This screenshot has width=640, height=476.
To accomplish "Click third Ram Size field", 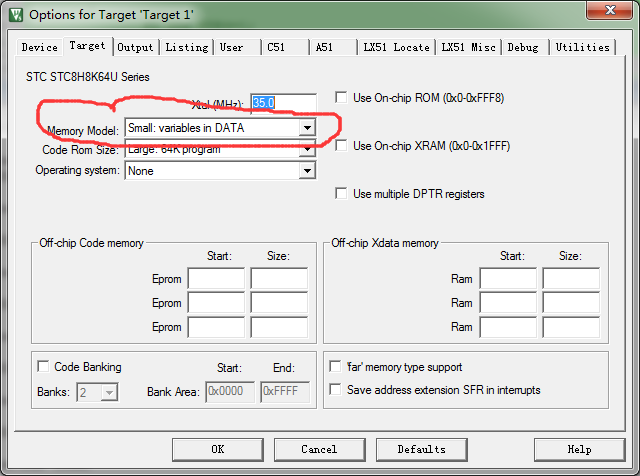I will pyautogui.click(x=571, y=327).
